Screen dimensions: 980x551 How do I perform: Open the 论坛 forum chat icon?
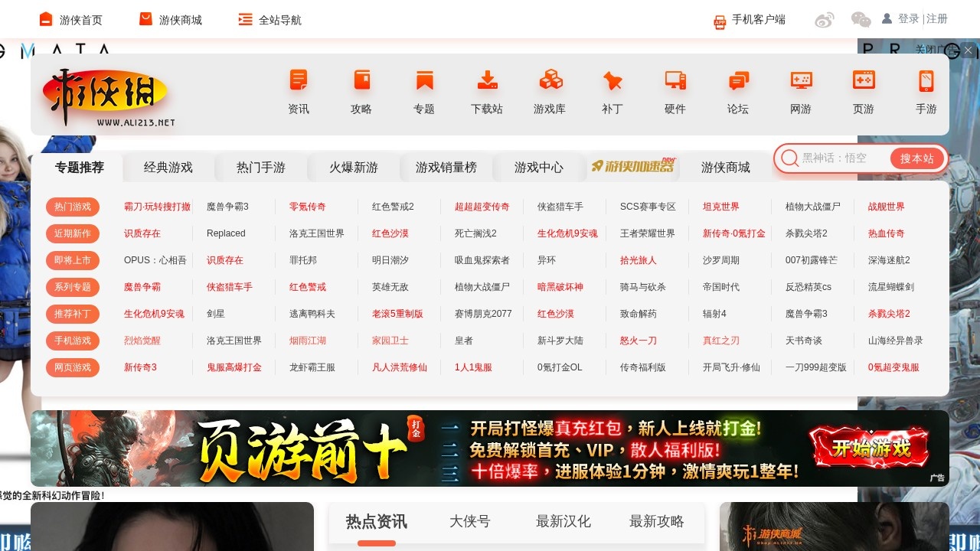point(738,80)
